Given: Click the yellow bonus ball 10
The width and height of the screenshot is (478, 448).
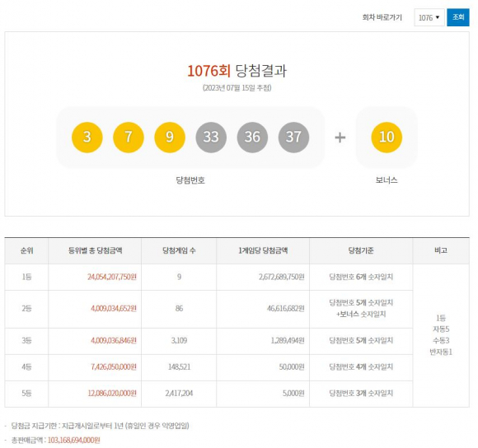Looking at the screenshot, I should (x=387, y=137).
